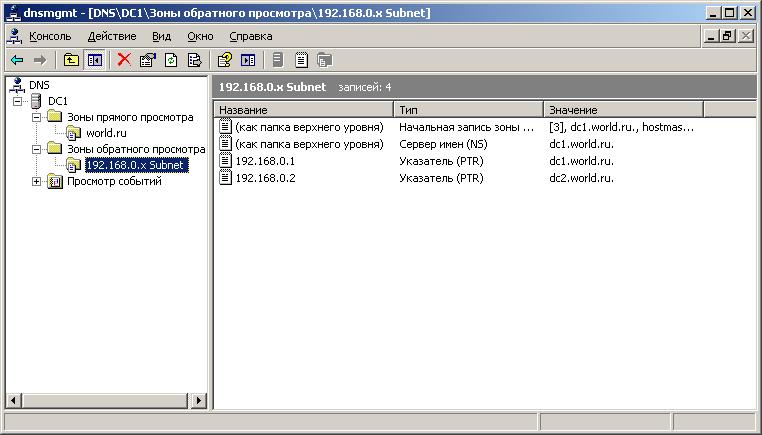762x435 pixels.
Task: Click the DNS root node icon
Action: point(17,85)
